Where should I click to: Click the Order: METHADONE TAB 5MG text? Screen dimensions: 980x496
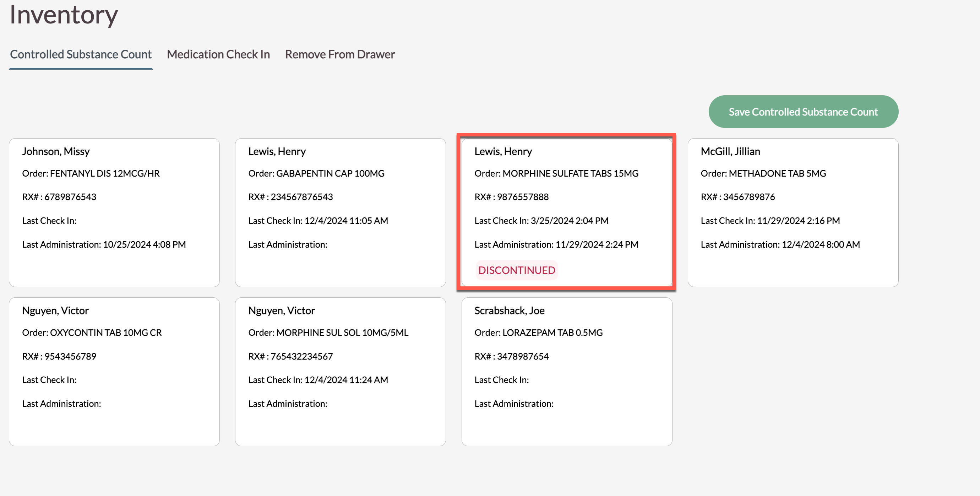tap(763, 174)
